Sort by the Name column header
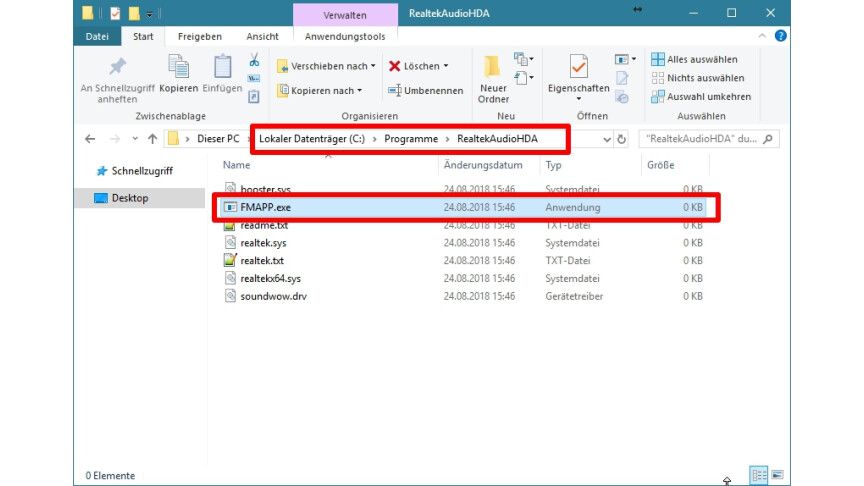The image size is (864, 486). pos(236,165)
